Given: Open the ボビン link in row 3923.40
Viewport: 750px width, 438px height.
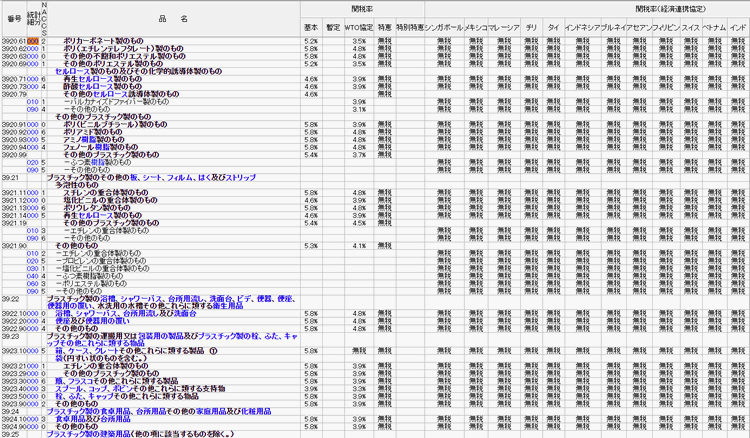Looking at the screenshot, I should pyautogui.click(x=122, y=389).
